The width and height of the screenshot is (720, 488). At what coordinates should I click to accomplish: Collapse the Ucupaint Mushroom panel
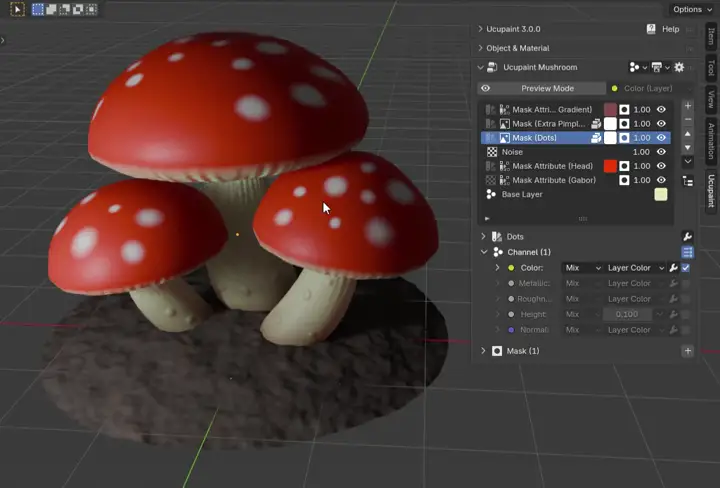(x=480, y=67)
